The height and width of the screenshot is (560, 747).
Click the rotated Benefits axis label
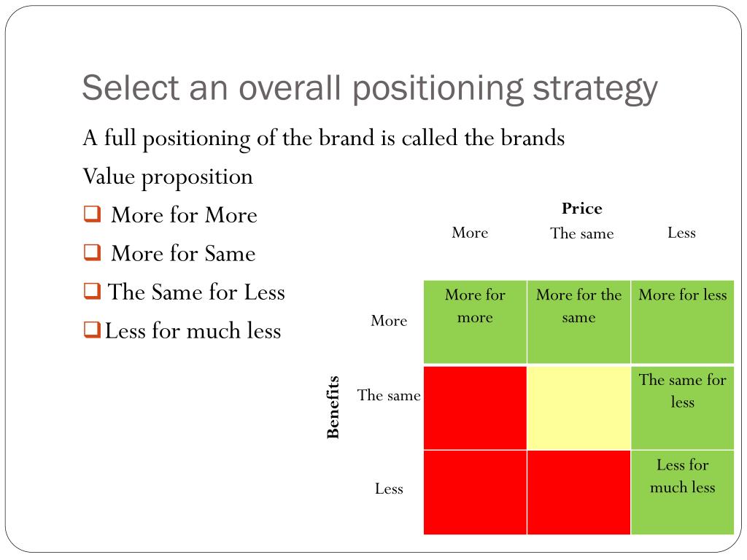click(x=333, y=407)
